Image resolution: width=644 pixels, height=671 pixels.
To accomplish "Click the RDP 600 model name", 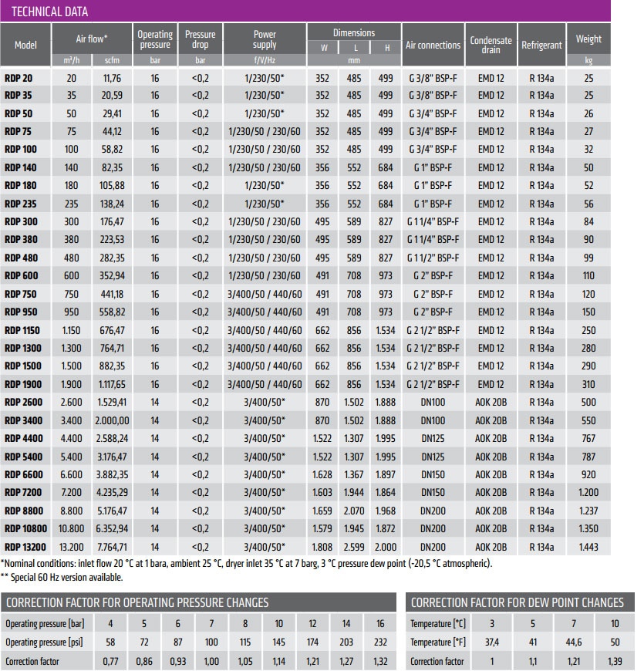I will [22, 275].
